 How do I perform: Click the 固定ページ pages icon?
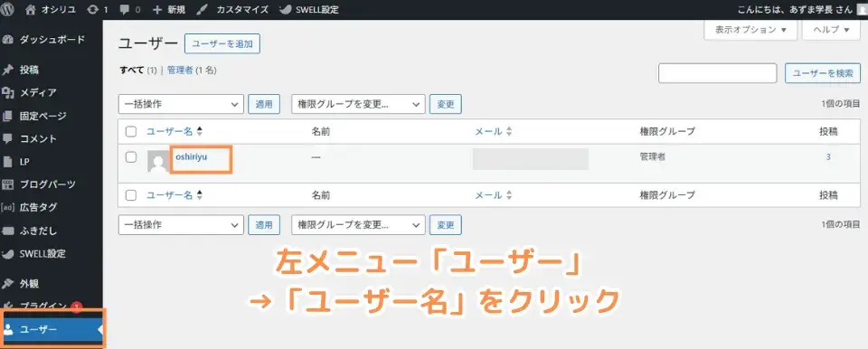[x=8, y=117]
